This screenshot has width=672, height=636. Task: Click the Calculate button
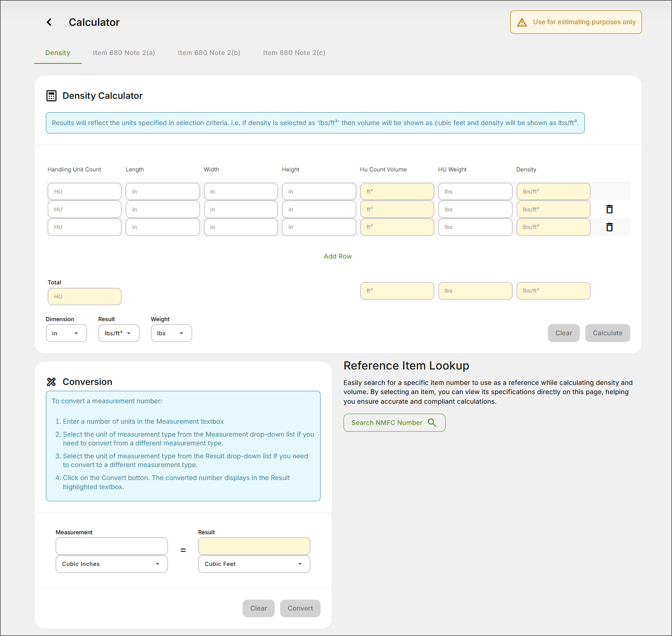coord(608,333)
